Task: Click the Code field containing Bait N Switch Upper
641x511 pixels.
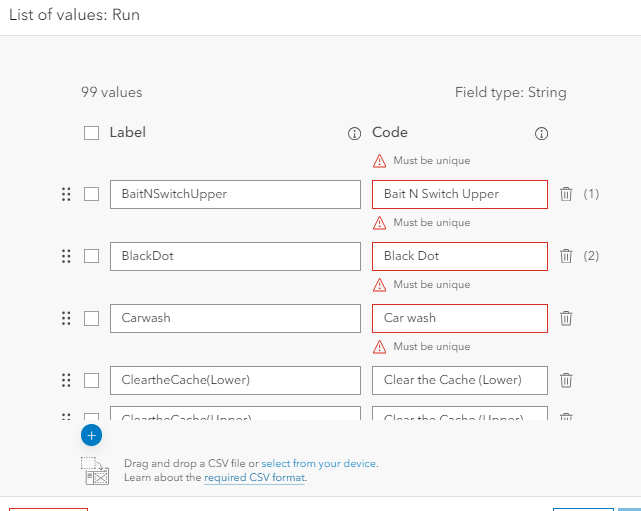Action: click(460, 194)
